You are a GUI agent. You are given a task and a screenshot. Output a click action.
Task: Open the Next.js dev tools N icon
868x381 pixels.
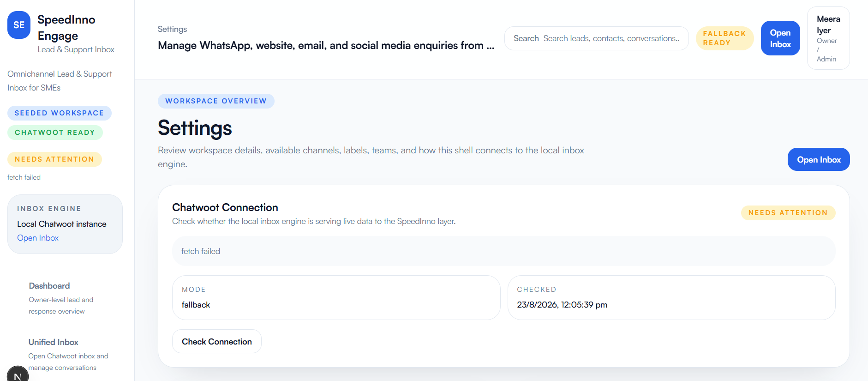tap(18, 375)
